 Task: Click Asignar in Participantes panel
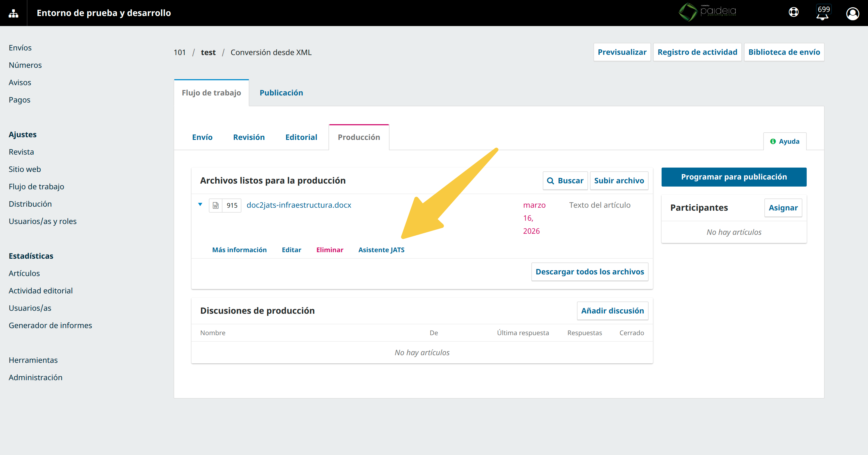(x=783, y=208)
